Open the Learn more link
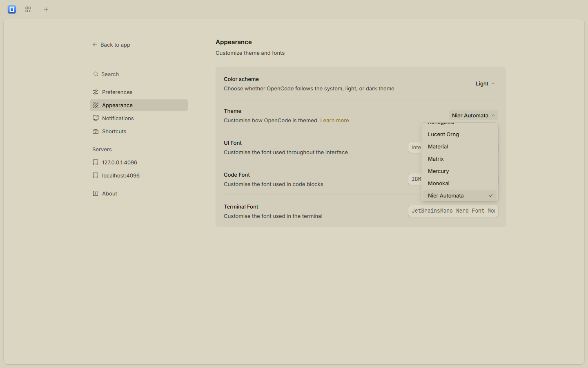Screen dimensions: 588x368 click(x=334, y=121)
